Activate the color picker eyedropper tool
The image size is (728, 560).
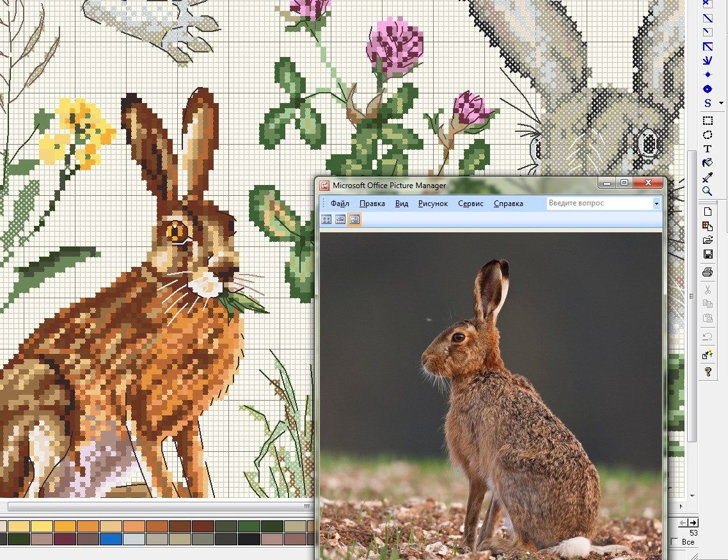(x=708, y=177)
